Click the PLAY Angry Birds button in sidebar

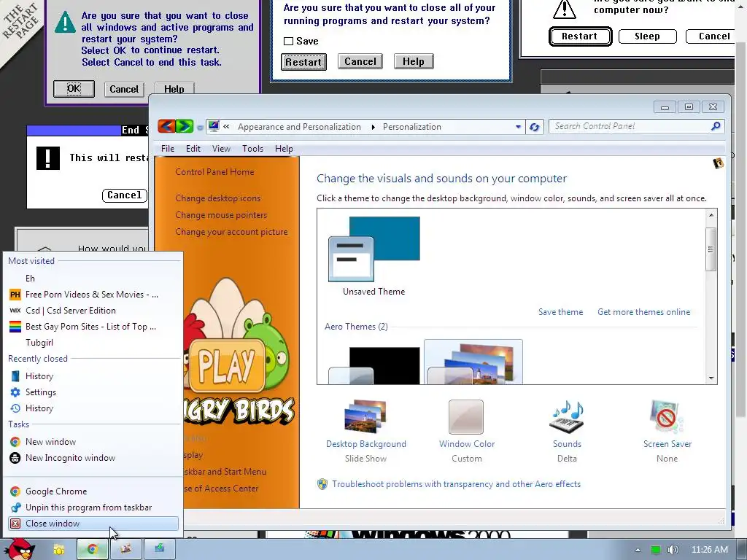tap(227, 365)
